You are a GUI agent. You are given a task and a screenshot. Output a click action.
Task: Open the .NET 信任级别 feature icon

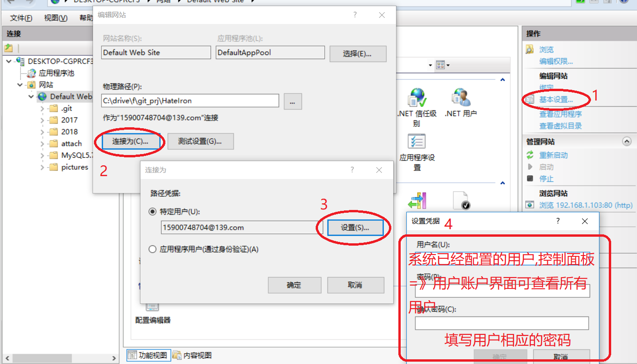417,98
